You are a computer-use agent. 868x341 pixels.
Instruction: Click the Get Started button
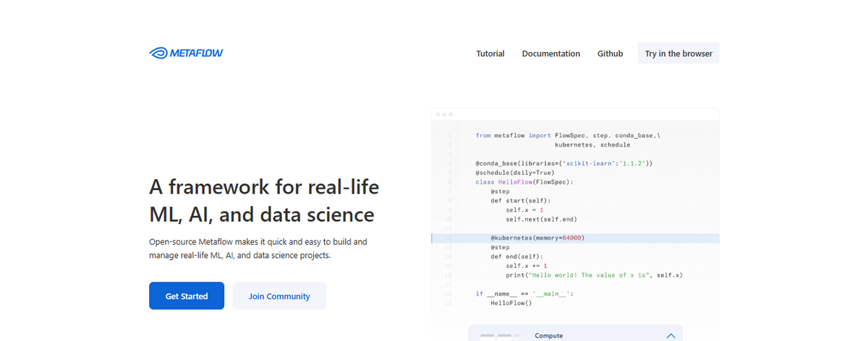(187, 295)
